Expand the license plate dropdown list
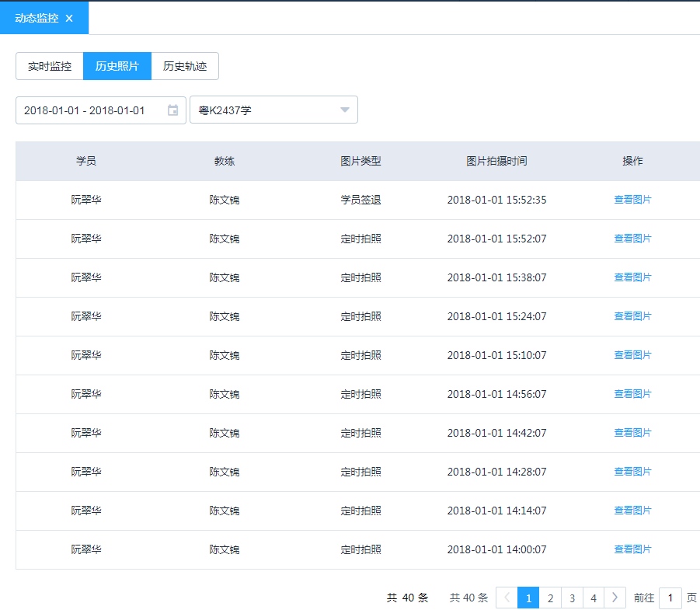The image size is (700, 610). click(273, 110)
